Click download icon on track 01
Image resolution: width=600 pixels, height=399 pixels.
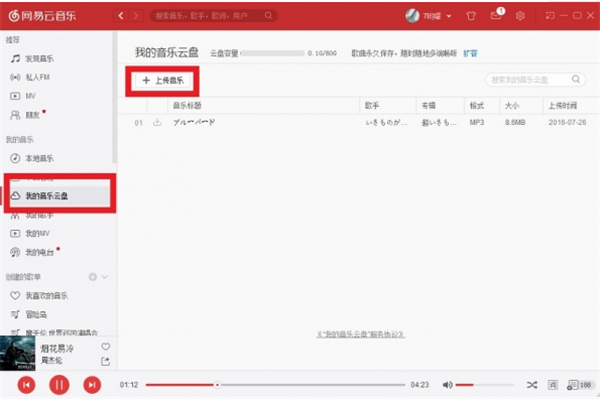click(157, 122)
